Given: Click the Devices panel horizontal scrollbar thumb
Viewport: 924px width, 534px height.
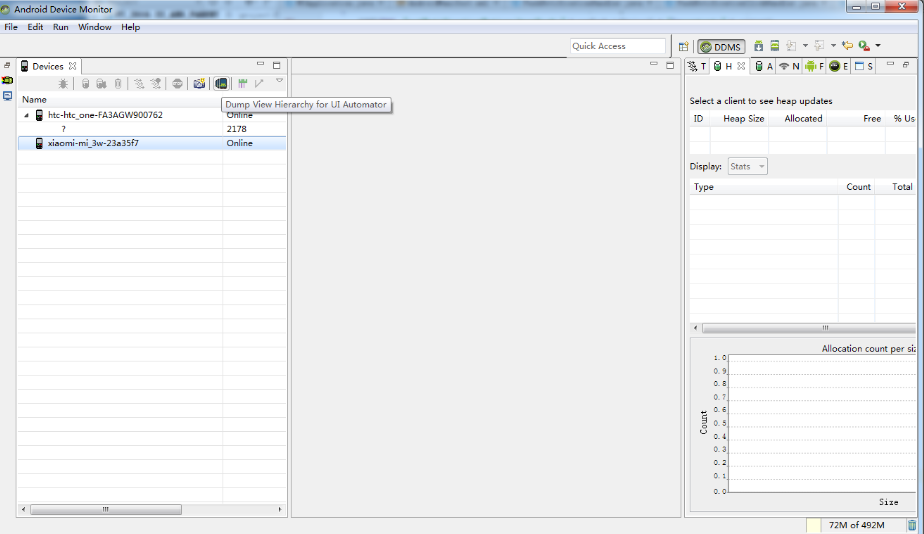Looking at the screenshot, I should pos(105,509).
